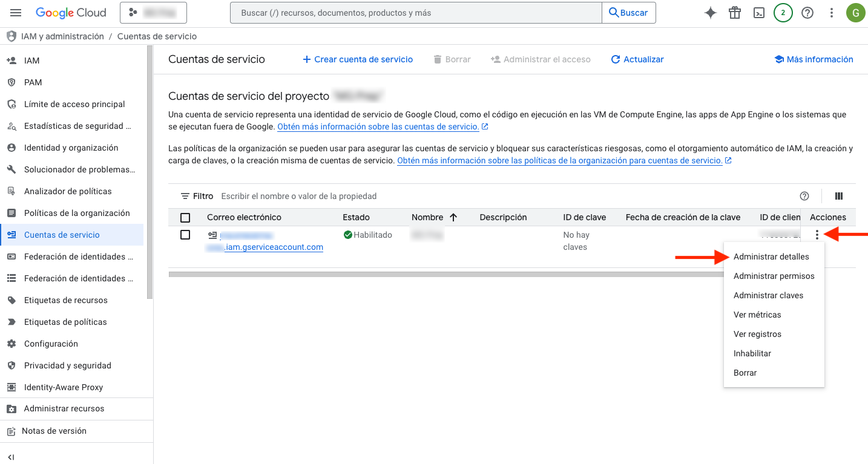Open the notifications badge showing 2
Screen dimensions: 868x464
click(783, 13)
